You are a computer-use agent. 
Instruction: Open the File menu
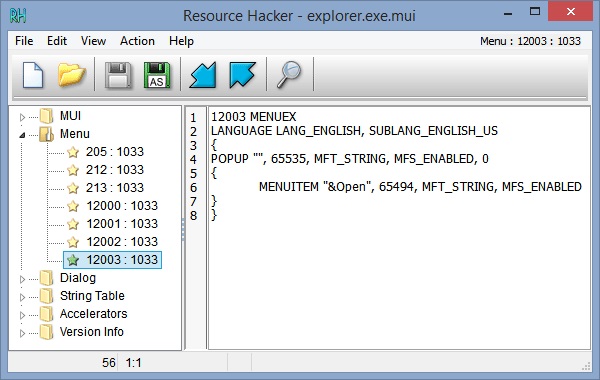24,41
